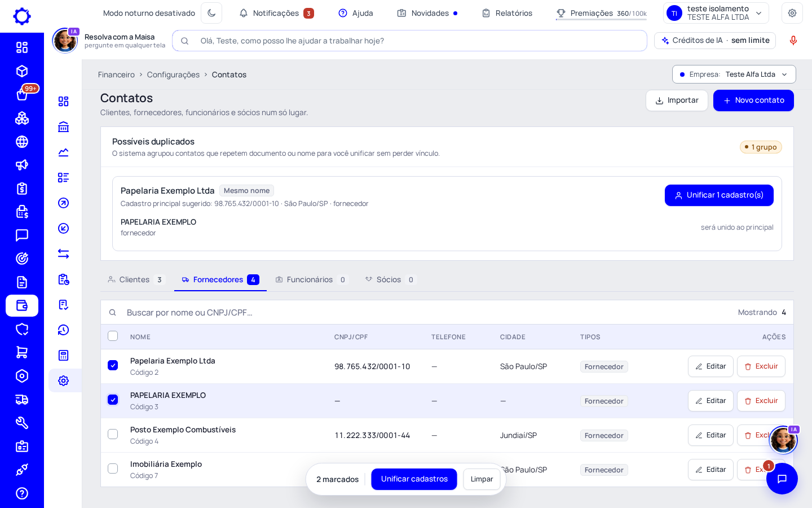Click microphone voice input icon
The height and width of the screenshot is (508, 812).
(x=793, y=40)
